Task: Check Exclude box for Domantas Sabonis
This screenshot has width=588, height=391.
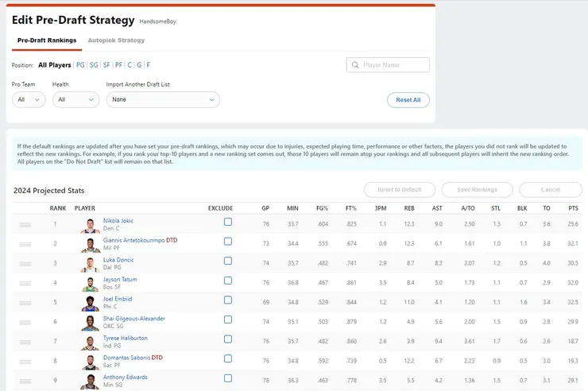Action: pyautogui.click(x=228, y=358)
